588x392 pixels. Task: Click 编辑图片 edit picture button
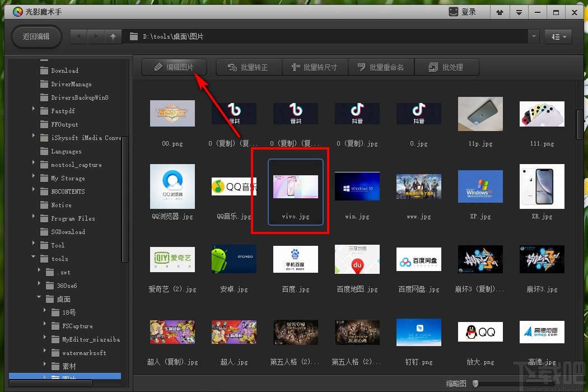[x=174, y=68]
